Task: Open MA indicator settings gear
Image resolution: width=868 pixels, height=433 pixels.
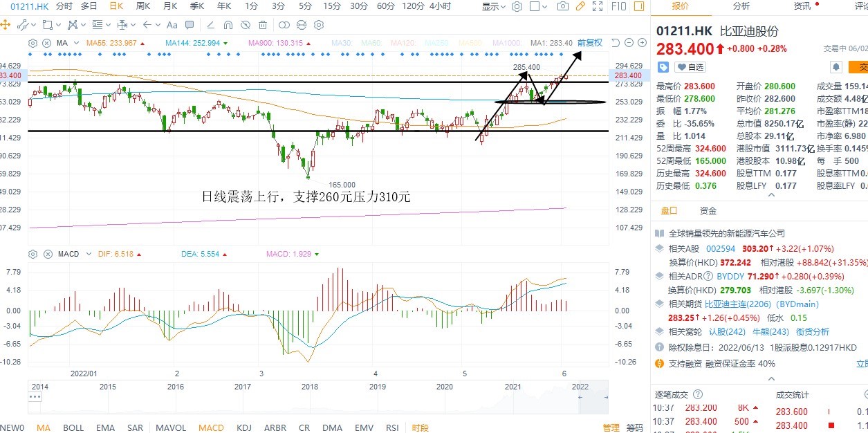Action: pyautogui.click(x=33, y=43)
